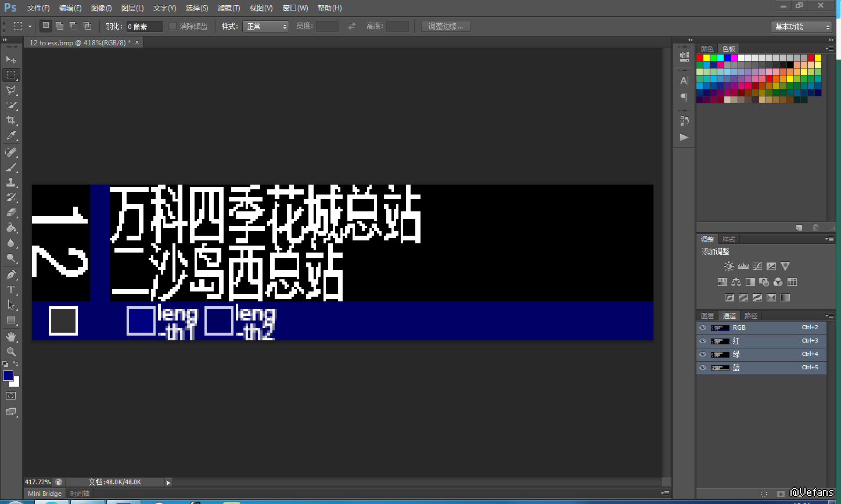This screenshot has width=841, height=504.
Task: Add a Levels adjustment
Action: (x=743, y=267)
